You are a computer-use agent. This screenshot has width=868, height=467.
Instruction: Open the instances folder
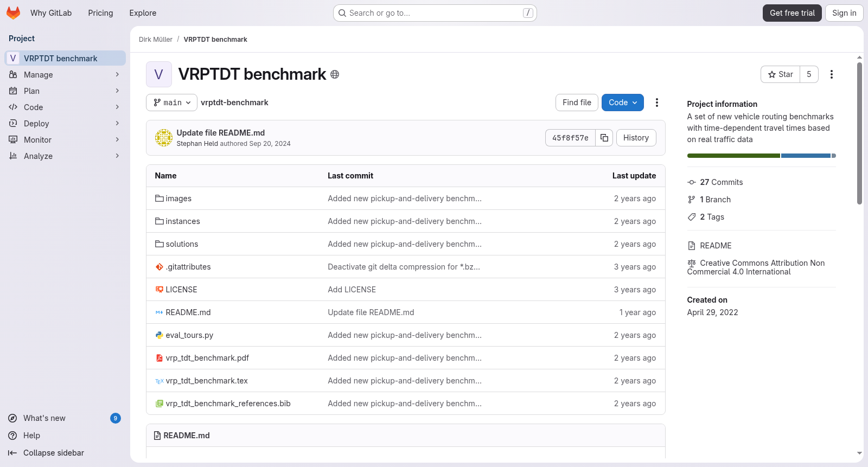(183, 221)
